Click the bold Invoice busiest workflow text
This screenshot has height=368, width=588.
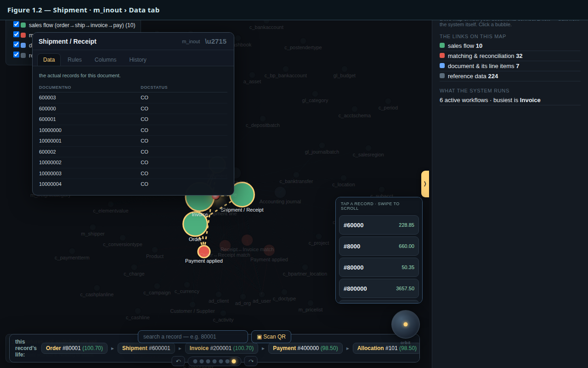click(530, 100)
